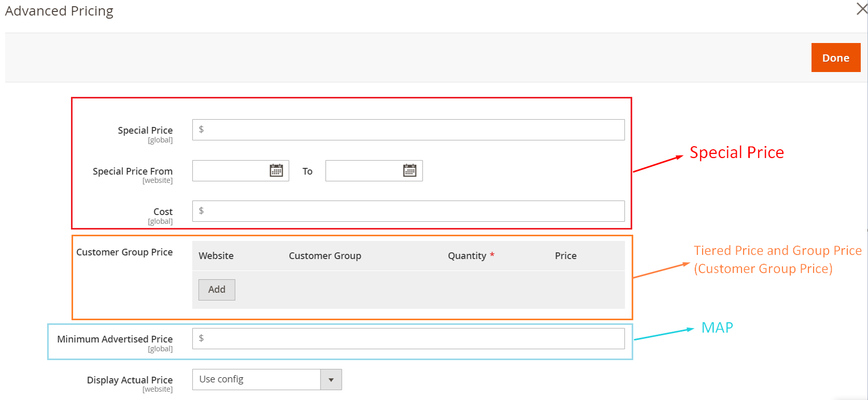
Task: Click the Price column header
Action: coord(566,255)
